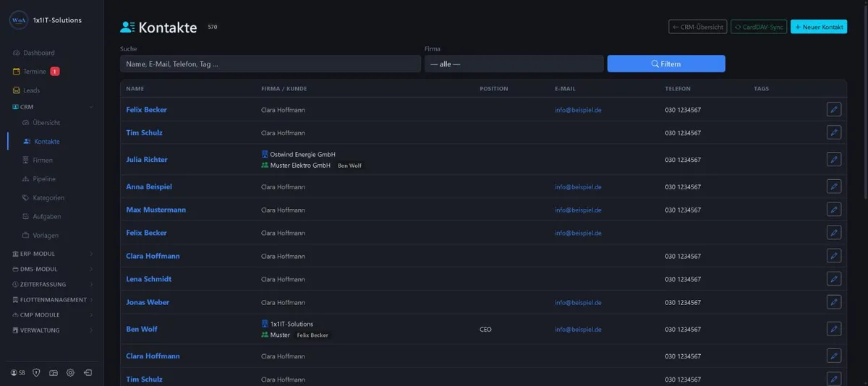The width and height of the screenshot is (868, 386).
Task: Open the Lena Schmidt contact link
Action: (x=148, y=279)
